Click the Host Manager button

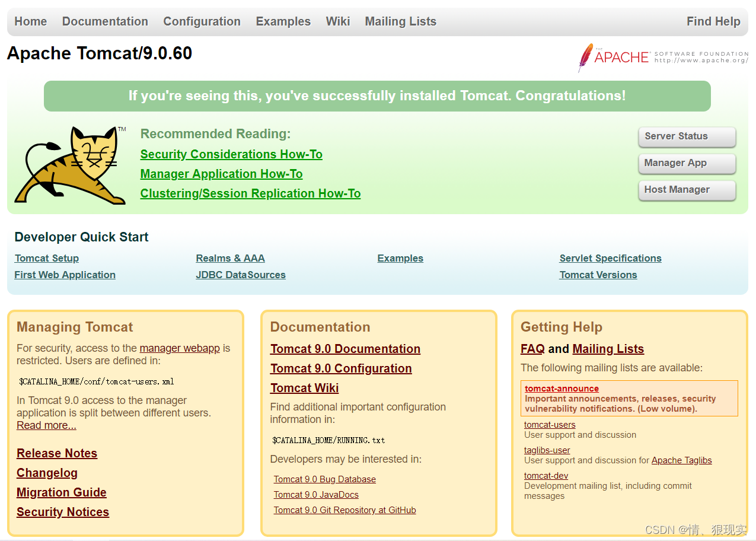[x=687, y=190]
